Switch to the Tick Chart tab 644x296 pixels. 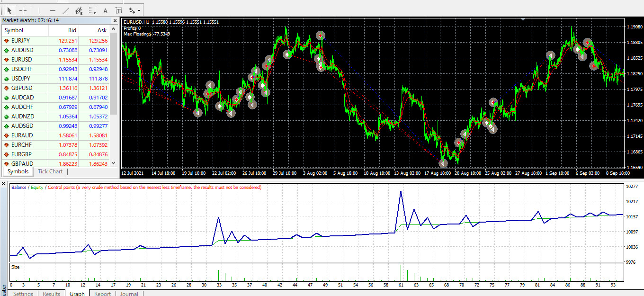[50, 171]
